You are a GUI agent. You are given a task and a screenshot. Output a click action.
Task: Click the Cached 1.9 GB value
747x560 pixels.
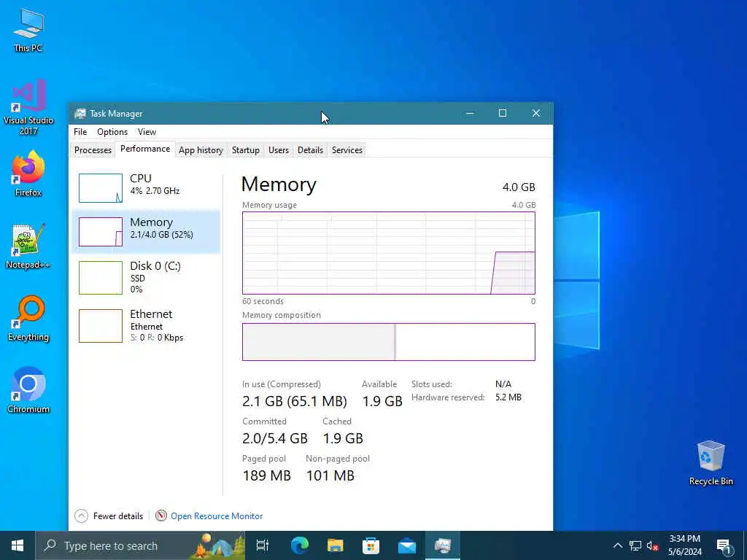[343, 438]
